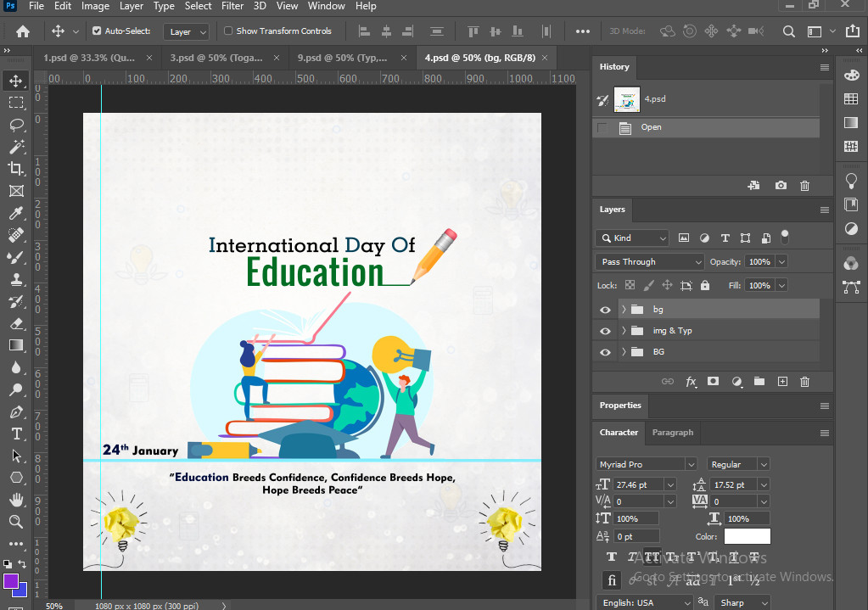Image resolution: width=868 pixels, height=610 pixels.
Task: Select the Hand tool
Action: 16,500
